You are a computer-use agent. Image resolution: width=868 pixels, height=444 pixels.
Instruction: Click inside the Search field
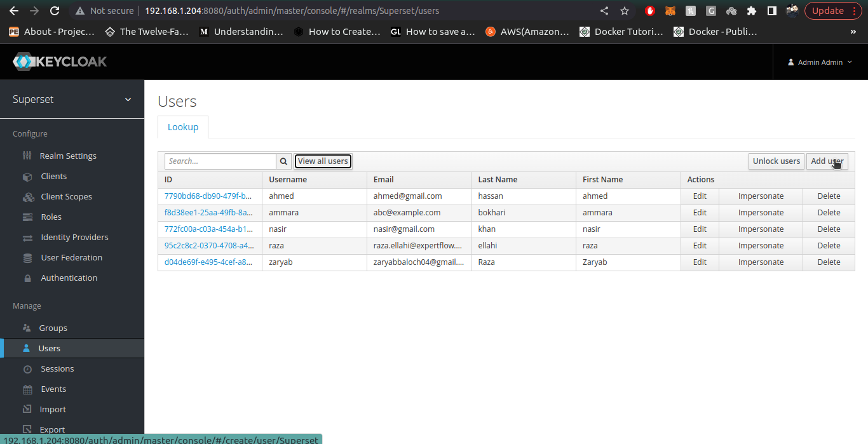coord(219,161)
